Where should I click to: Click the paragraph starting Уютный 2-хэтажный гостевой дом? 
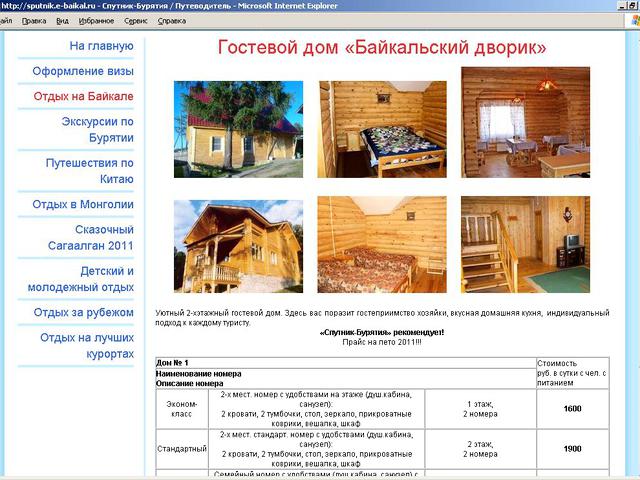tap(382, 318)
